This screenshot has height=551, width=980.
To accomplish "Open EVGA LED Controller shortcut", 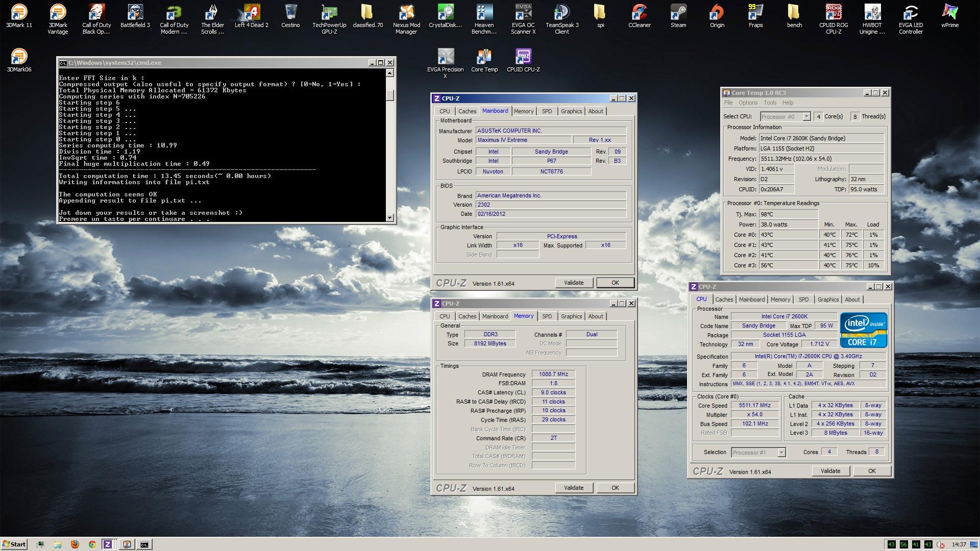I will click(x=911, y=19).
